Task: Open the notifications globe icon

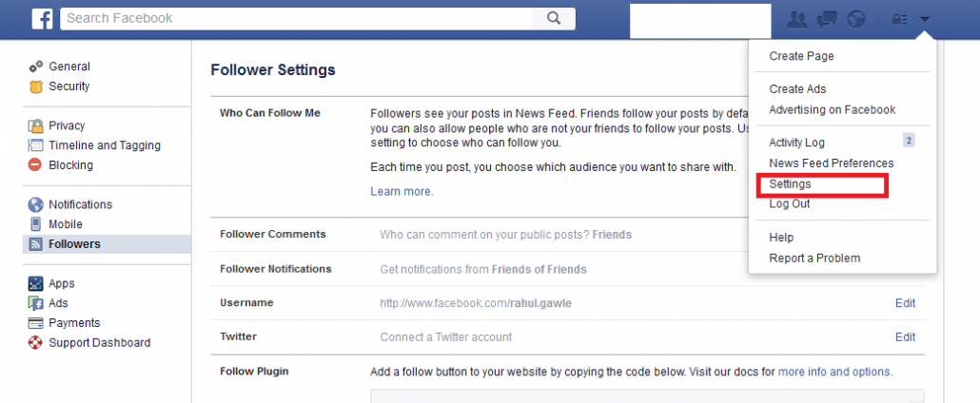Action: [x=856, y=19]
